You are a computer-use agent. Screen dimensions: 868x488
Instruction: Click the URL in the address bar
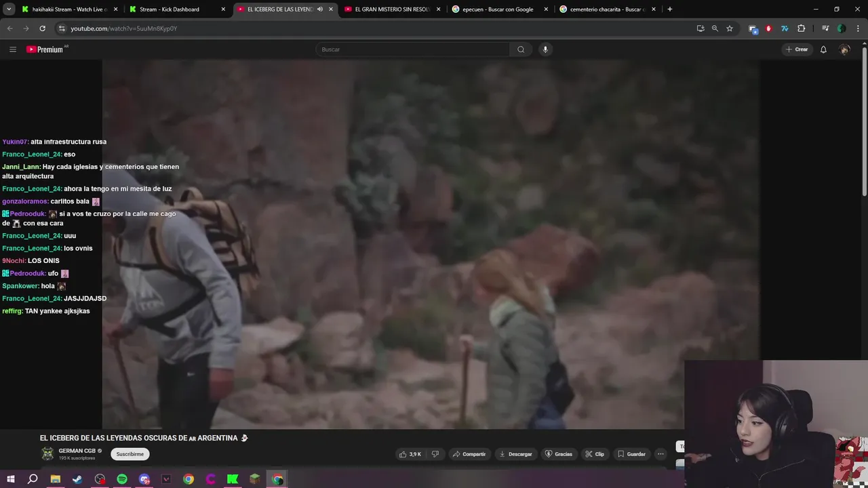tap(124, 28)
